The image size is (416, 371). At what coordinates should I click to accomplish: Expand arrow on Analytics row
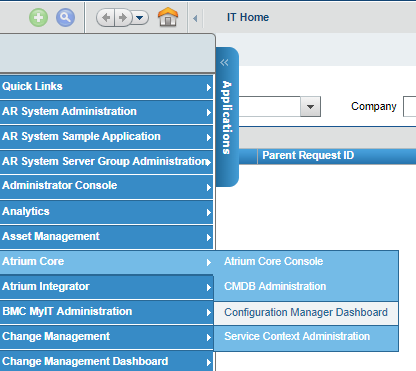(x=209, y=212)
